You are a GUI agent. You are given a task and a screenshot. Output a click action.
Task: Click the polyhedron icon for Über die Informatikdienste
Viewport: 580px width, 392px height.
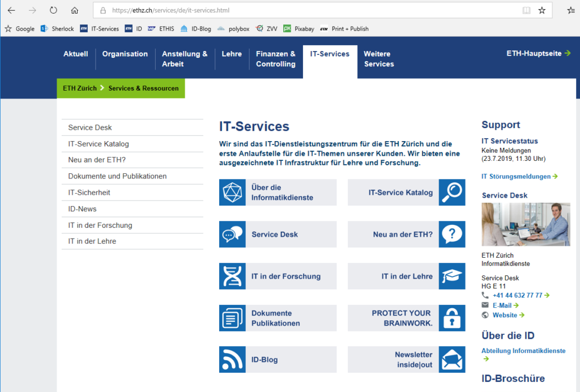point(232,192)
